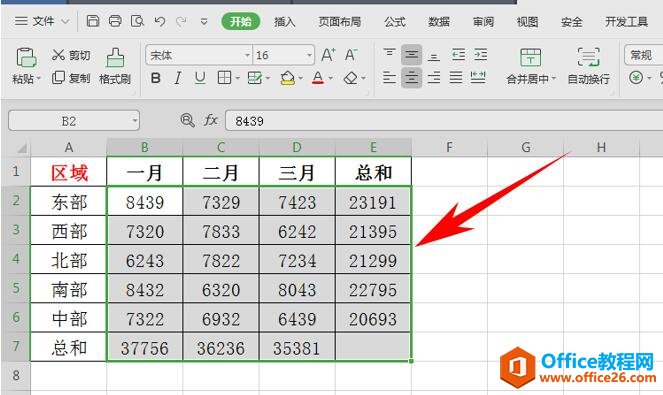Toggle Underline formatting
Image resolution: width=663 pixels, height=395 pixels.
coord(200,78)
